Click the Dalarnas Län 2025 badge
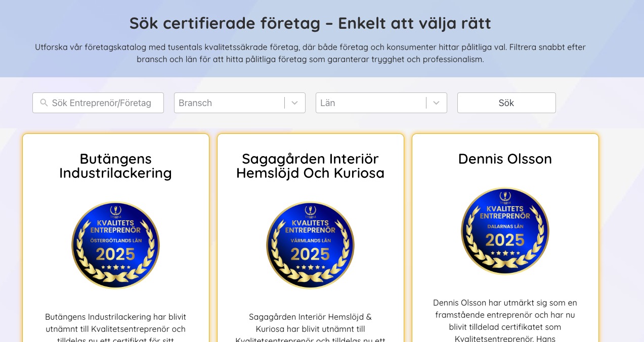644x342 pixels. pos(505,231)
